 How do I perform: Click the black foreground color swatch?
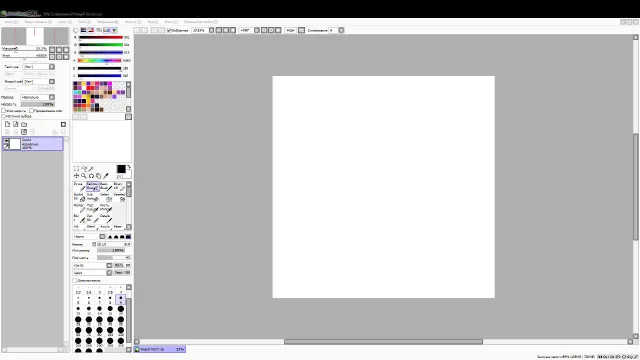121,169
